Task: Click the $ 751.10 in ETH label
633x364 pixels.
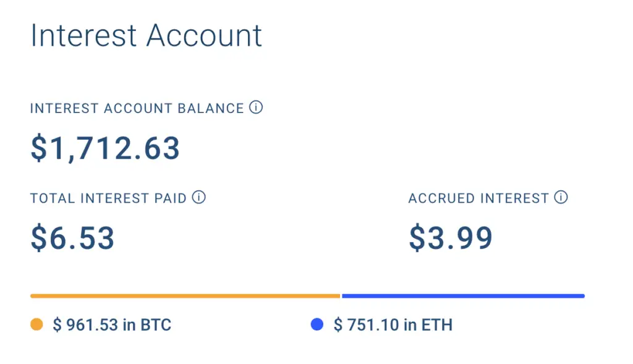Action: click(393, 325)
